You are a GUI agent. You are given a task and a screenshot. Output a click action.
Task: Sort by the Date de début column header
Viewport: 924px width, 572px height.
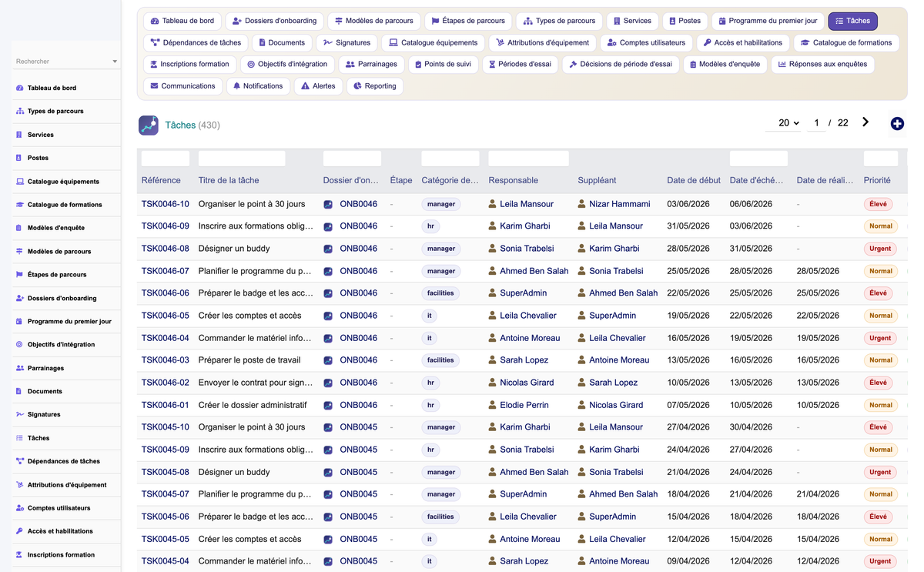[x=694, y=180]
